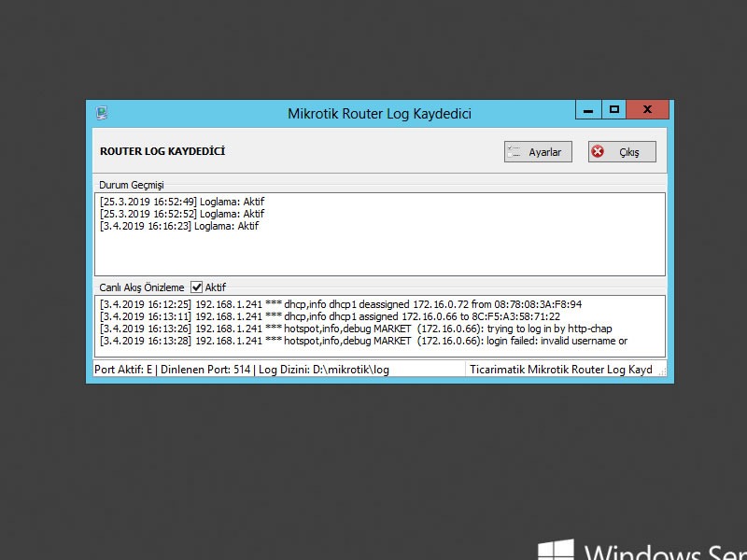Viewport: 747px width, 560px height.
Task: Click the window title bar text
Action: 379,114
